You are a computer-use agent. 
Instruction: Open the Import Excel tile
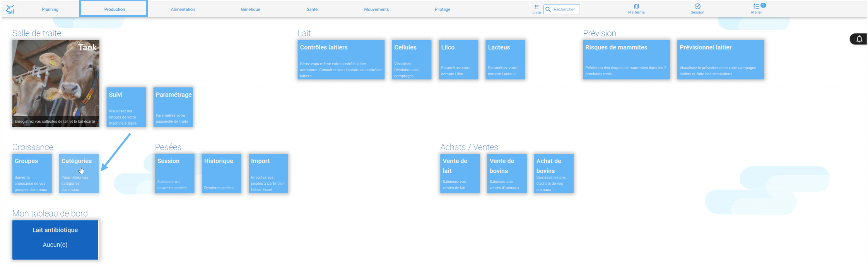click(268, 174)
